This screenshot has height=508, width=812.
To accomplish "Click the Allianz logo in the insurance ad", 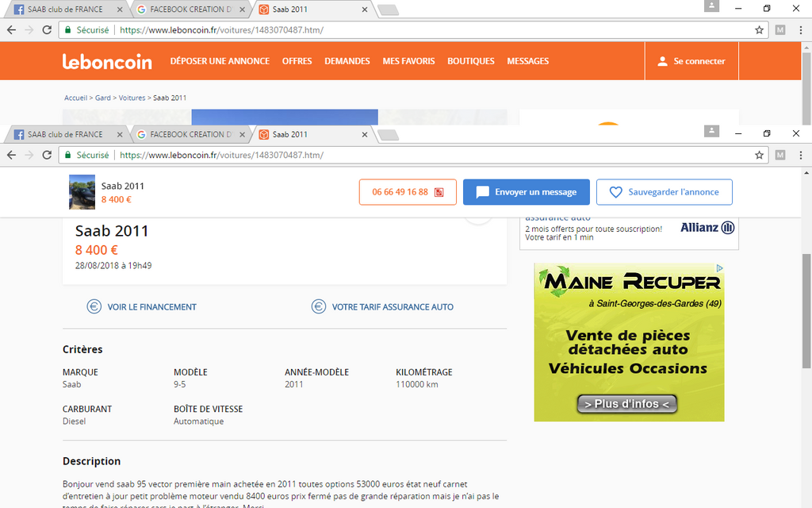I will pos(707,228).
